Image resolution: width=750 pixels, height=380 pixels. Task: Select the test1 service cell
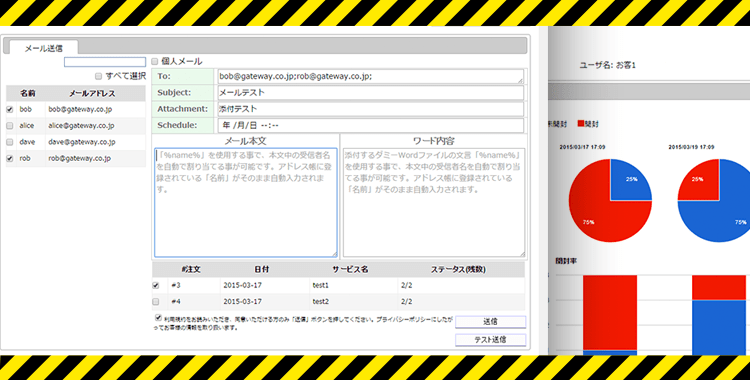320,285
